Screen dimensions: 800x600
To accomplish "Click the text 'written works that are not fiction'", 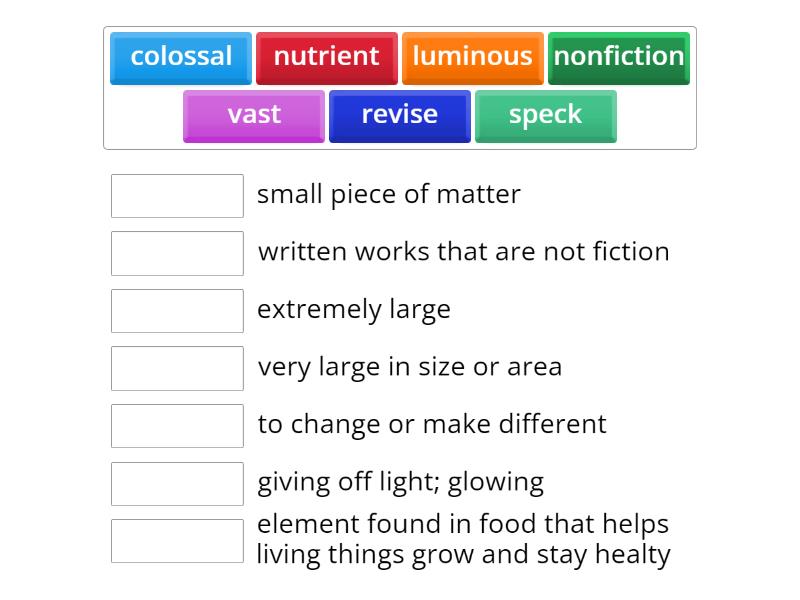I will point(463,252).
